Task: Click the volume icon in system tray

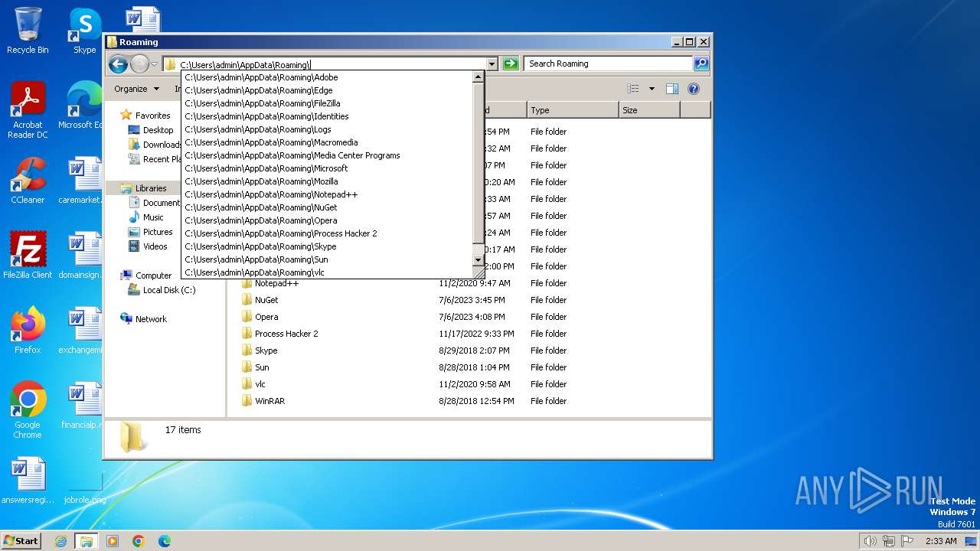Action: (x=870, y=541)
